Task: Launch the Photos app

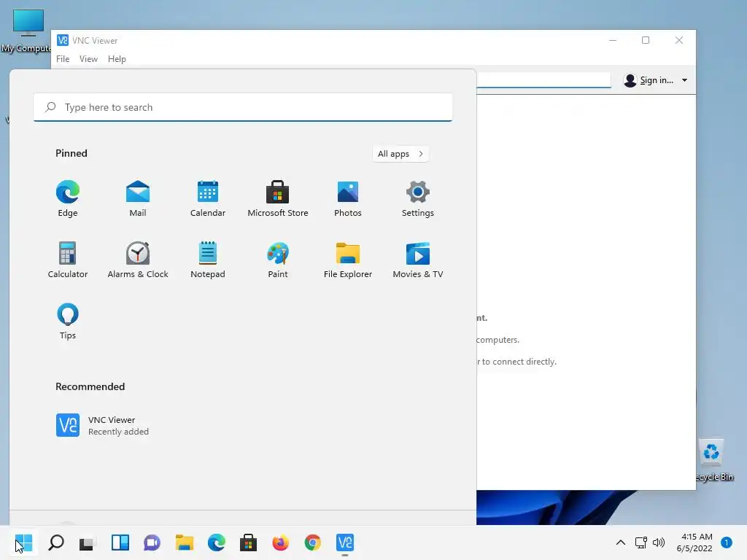Action: click(348, 198)
